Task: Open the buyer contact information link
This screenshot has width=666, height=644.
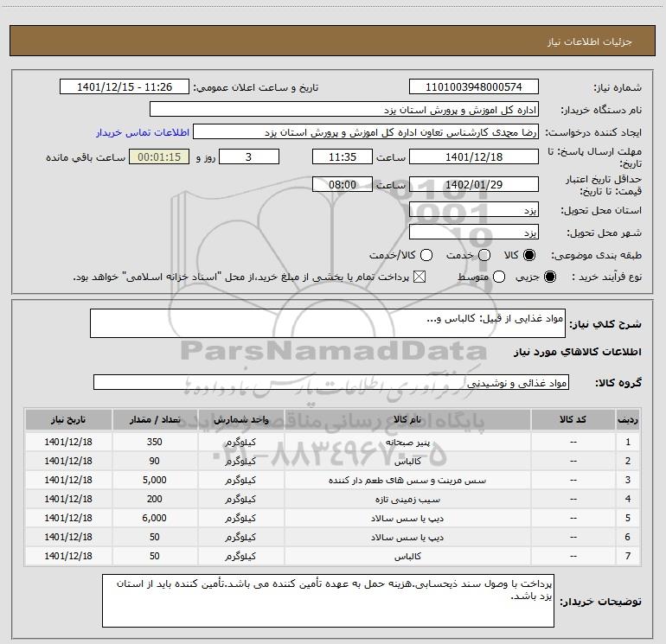Action: tap(143, 132)
